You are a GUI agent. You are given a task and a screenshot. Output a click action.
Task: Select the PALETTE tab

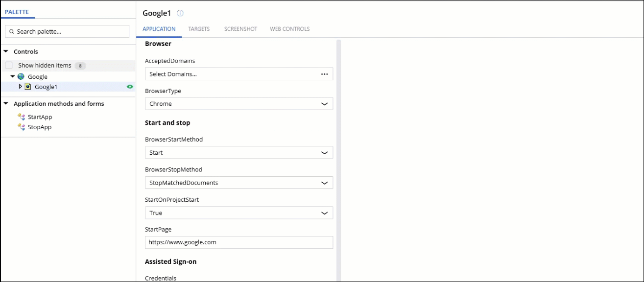pos(17,12)
